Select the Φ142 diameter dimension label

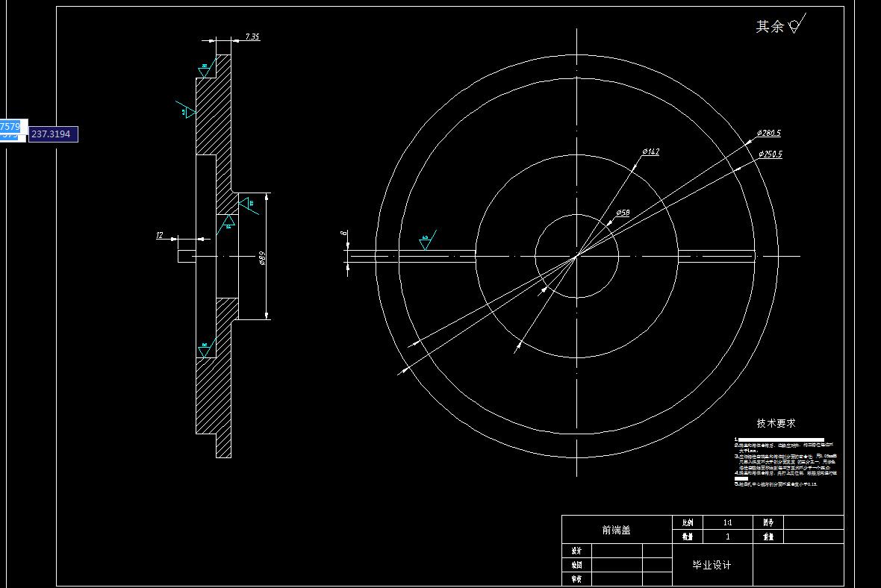click(650, 151)
